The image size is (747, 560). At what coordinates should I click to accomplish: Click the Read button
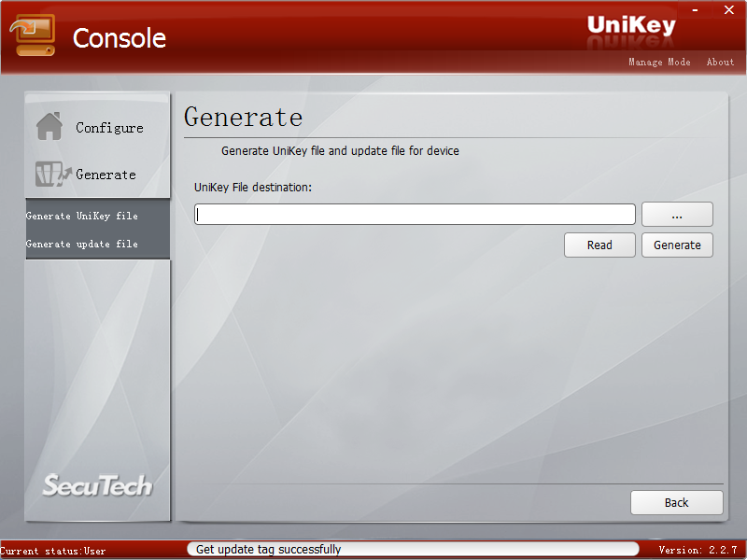coord(599,245)
